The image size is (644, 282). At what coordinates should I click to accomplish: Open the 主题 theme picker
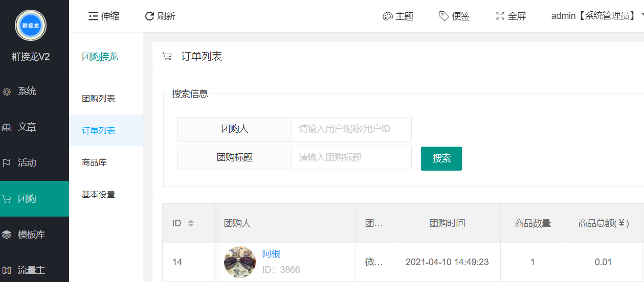[x=398, y=16]
